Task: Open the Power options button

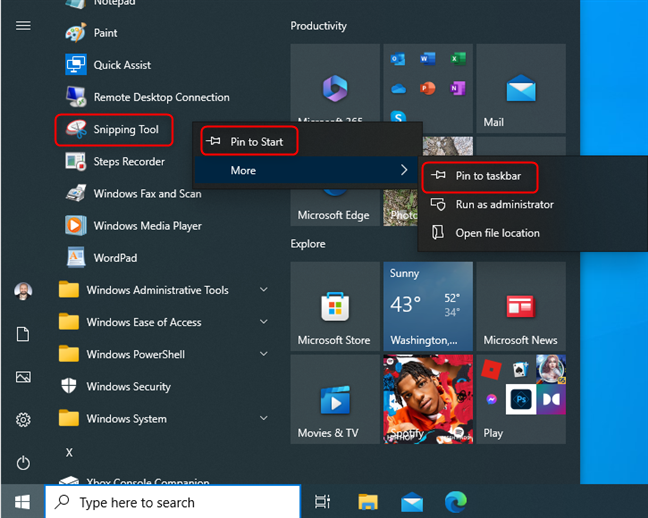Action: point(23,463)
